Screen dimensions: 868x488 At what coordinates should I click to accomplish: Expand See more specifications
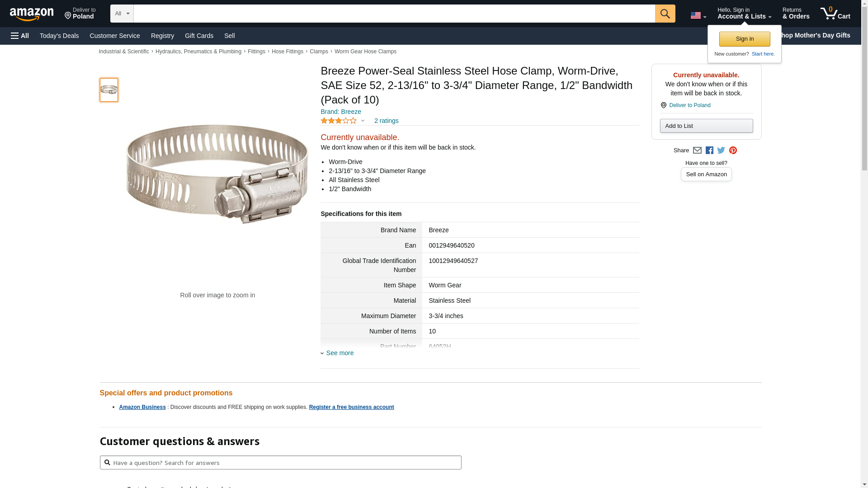(340, 353)
